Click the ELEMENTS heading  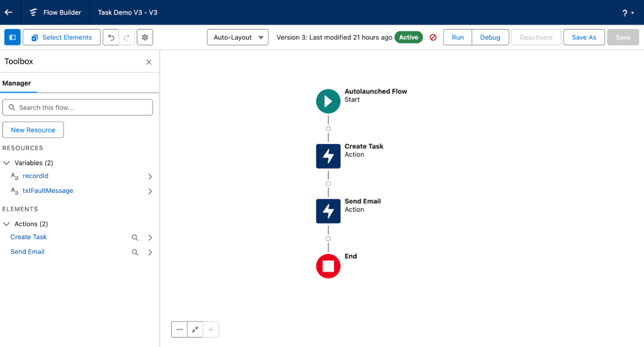[x=20, y=209]
